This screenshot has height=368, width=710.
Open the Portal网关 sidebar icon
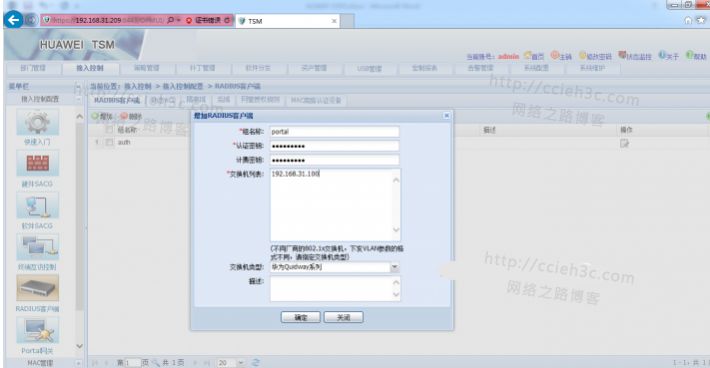click(38, 330)
